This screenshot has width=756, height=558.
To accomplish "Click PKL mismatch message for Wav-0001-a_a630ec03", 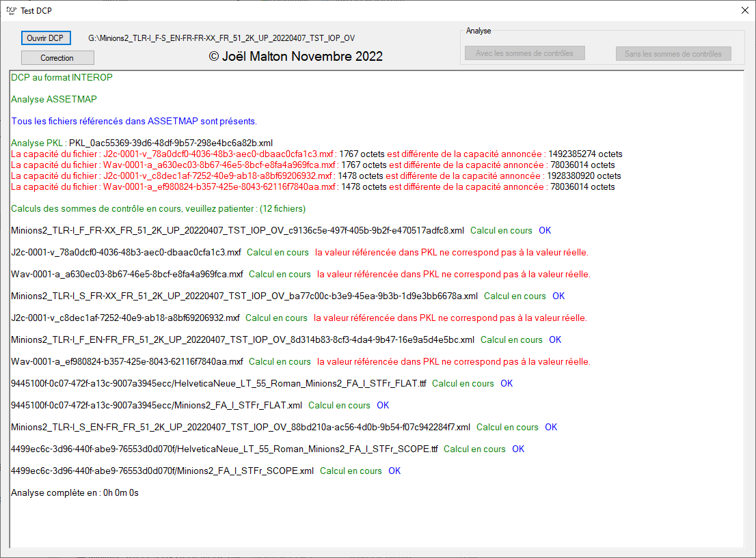I will tap(454, 274).
